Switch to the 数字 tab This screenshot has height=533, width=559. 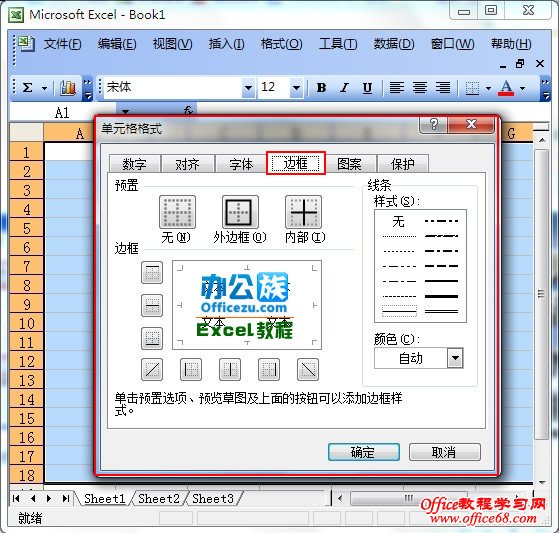click(134, 164)
